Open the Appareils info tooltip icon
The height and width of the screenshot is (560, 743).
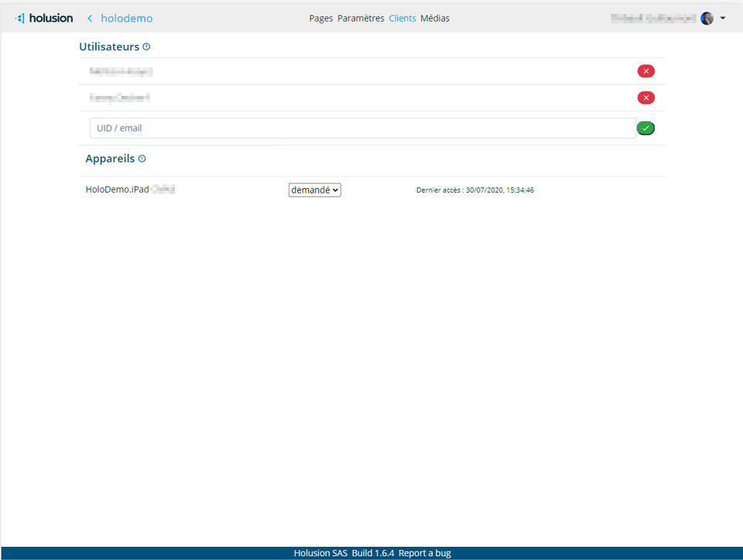(143, 159)
